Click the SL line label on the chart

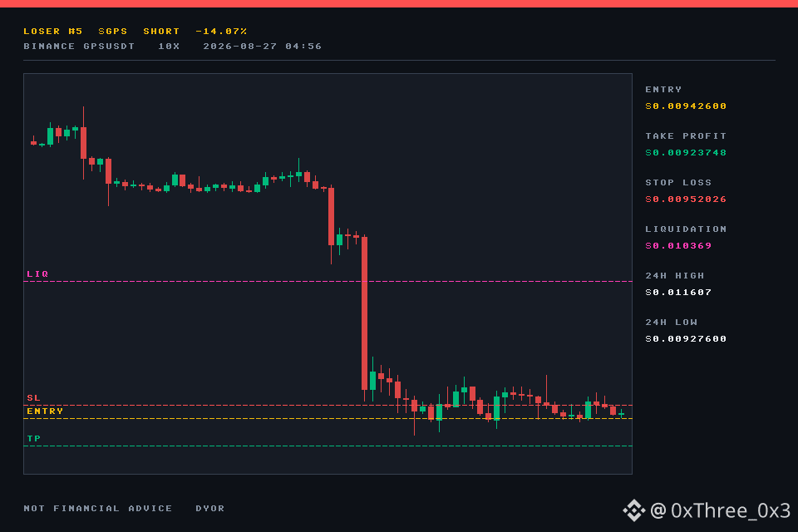pyautogui.click(x=33, y=397)
